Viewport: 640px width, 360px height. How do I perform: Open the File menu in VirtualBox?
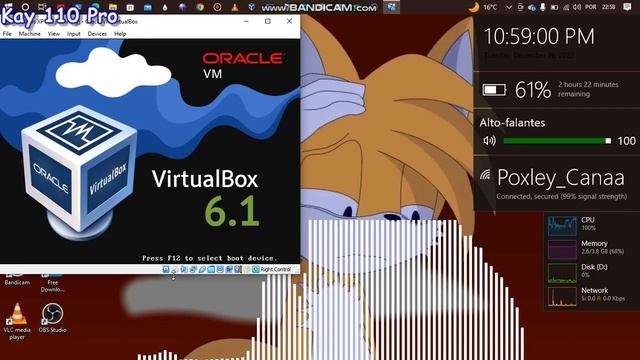(7, 34)
